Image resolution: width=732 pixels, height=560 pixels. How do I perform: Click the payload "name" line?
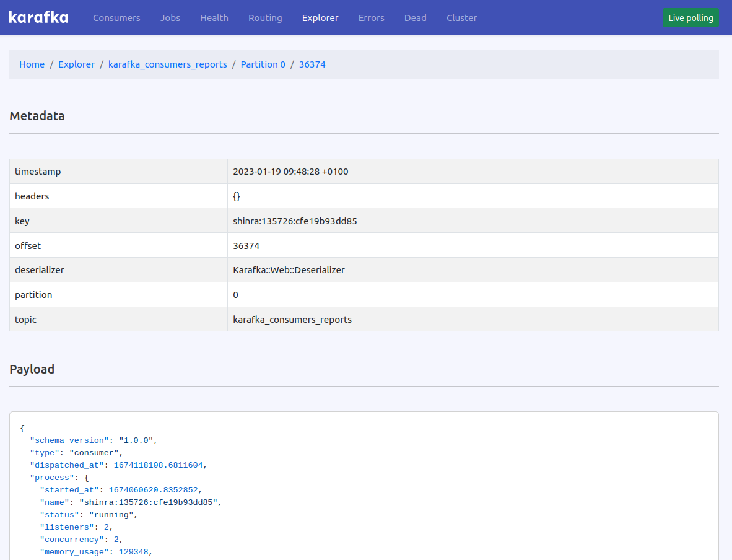131,502
